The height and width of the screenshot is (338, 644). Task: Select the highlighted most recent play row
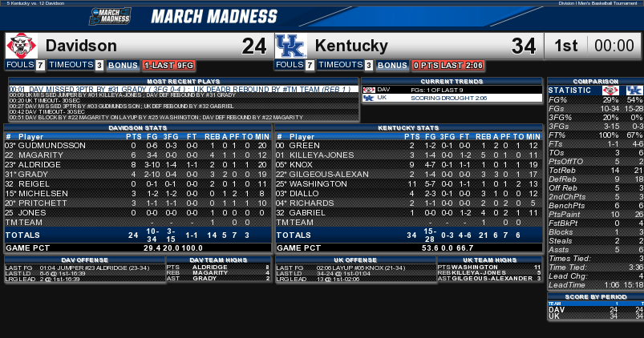pyautogui.click(x=184, y=89)
